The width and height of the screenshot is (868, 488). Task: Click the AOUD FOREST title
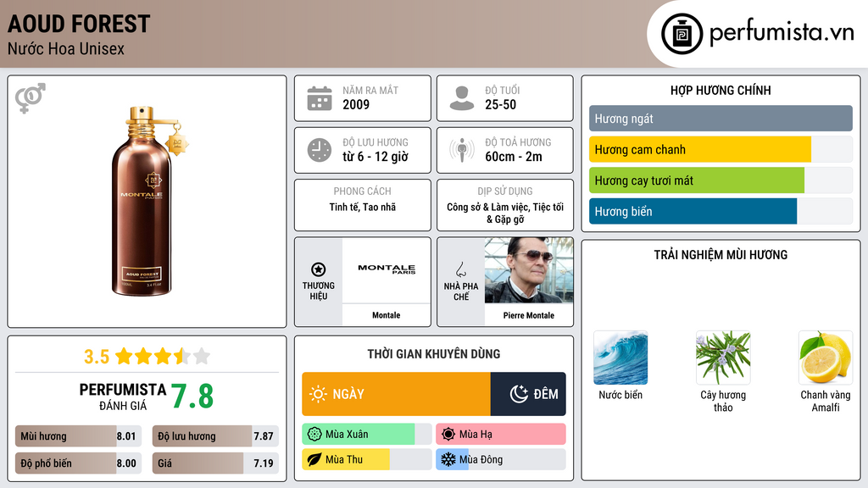click(x=79, y=25)
